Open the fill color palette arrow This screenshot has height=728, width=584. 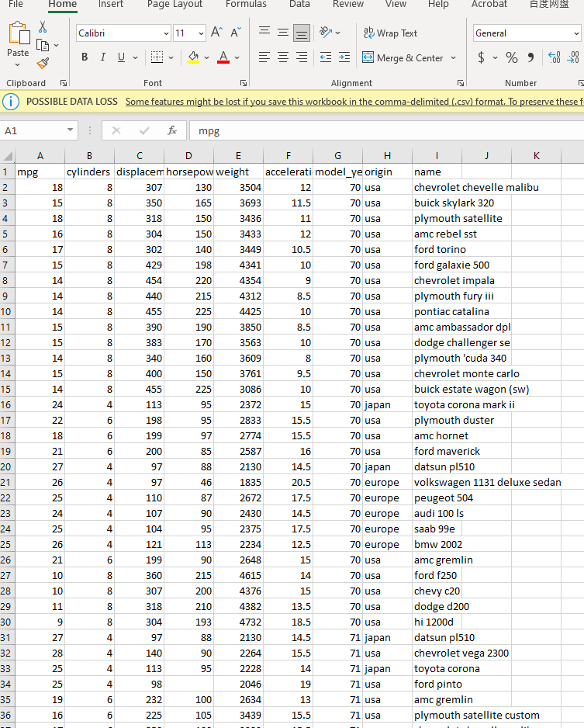[x=206, y=58]
